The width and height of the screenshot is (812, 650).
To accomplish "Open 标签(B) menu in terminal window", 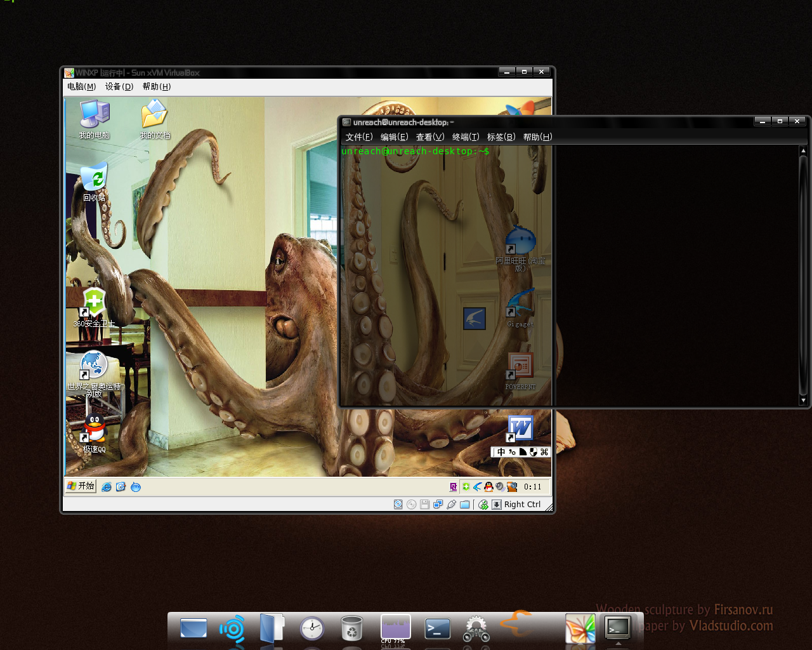I will coord(501,136).
